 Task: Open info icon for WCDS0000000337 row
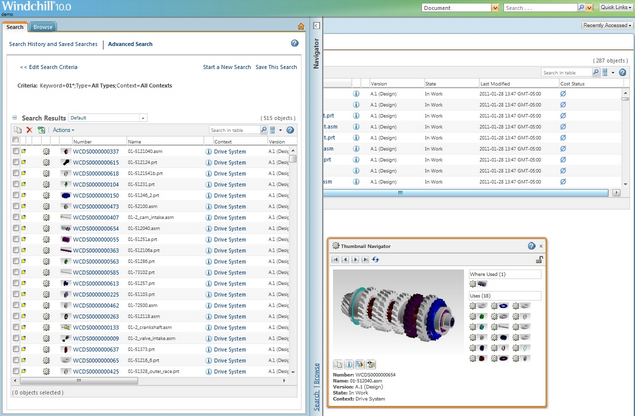(x=209, y=151)
